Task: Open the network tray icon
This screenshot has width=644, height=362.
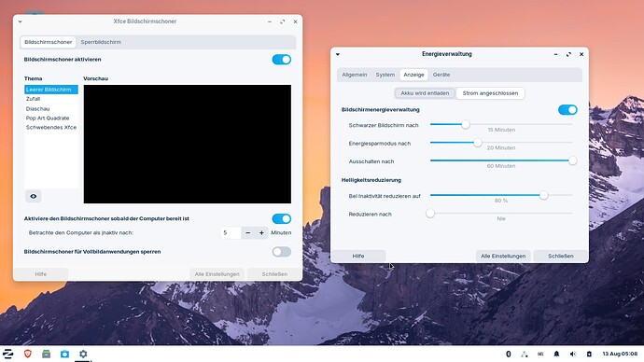Action: 525,354
